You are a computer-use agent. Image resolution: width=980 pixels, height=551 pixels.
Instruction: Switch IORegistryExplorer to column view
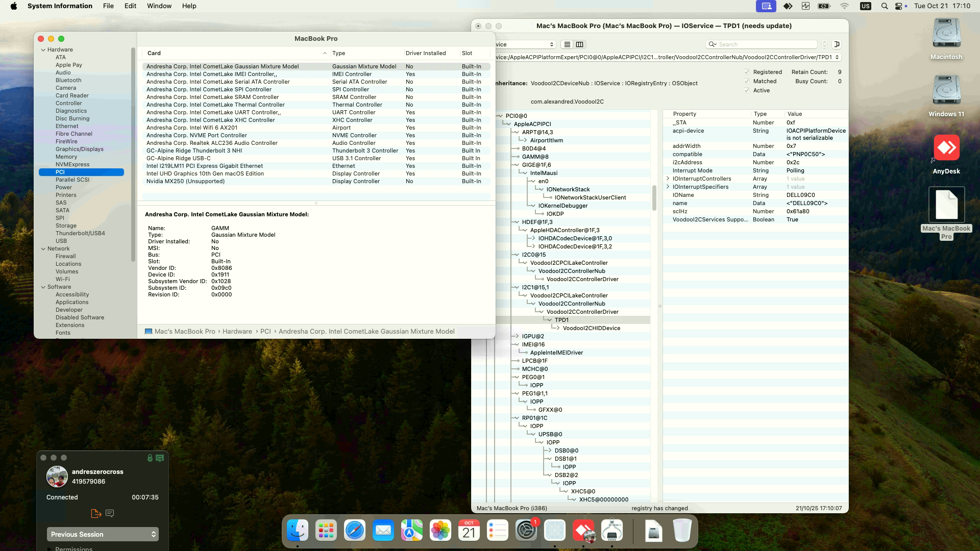pos(579,44)
